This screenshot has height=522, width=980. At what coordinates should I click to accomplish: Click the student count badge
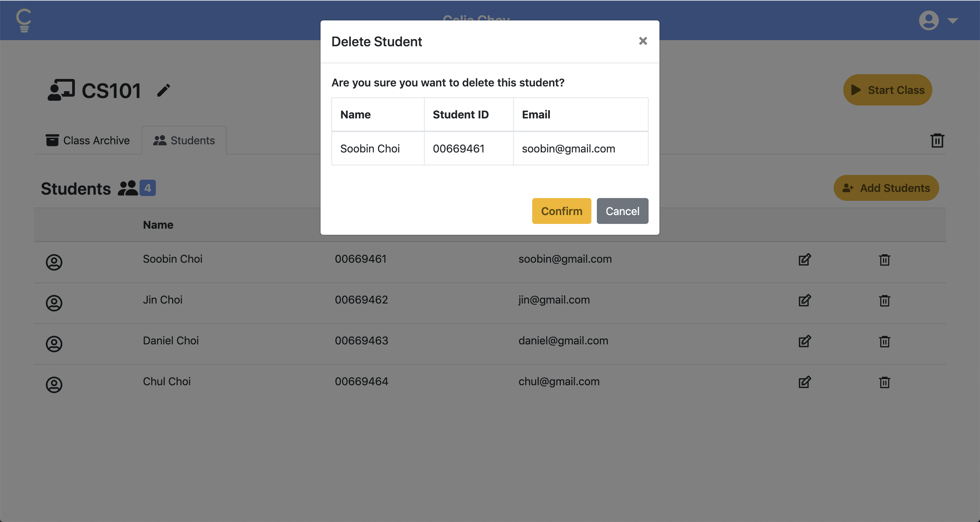coord(148,188)
